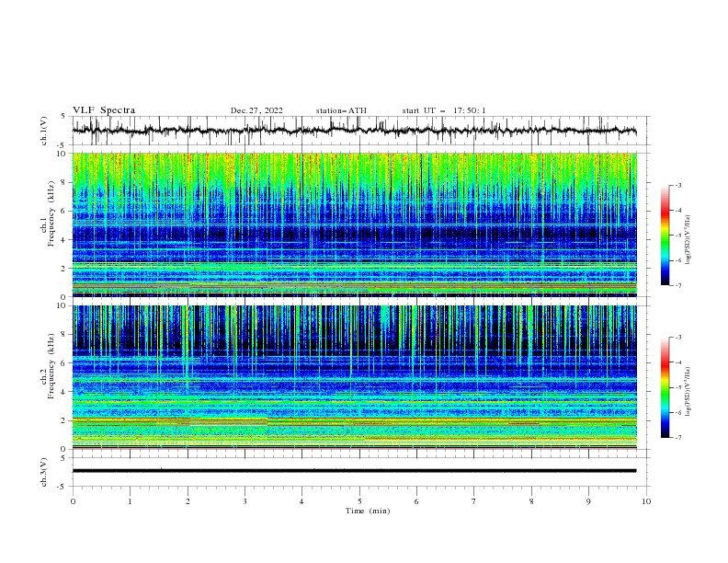Click time axis tick label "2" at bottom
728x563 pixels.
coord(188,501)
